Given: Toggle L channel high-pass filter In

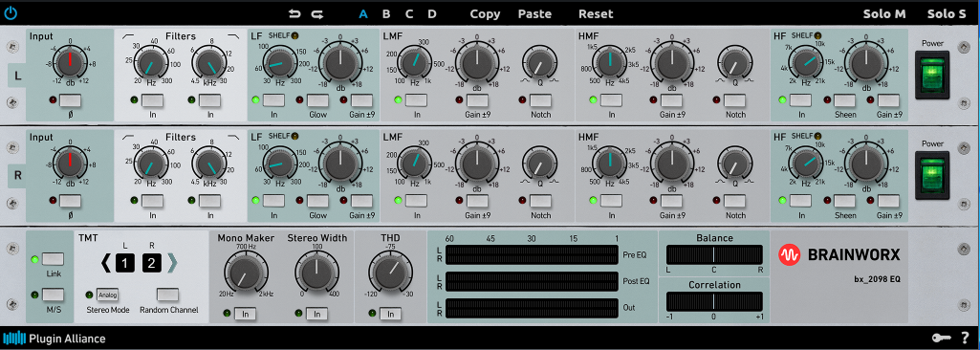Looking at the screenshot, I should pos(153,100).
